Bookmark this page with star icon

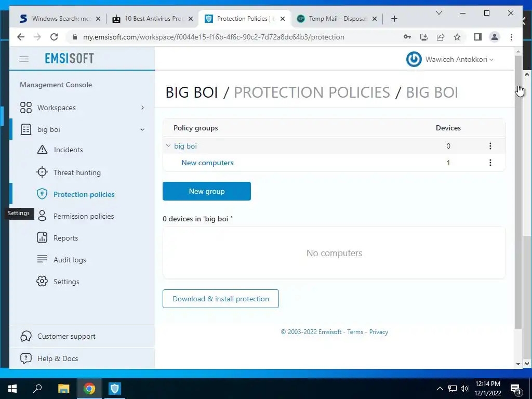click(457, 37)
